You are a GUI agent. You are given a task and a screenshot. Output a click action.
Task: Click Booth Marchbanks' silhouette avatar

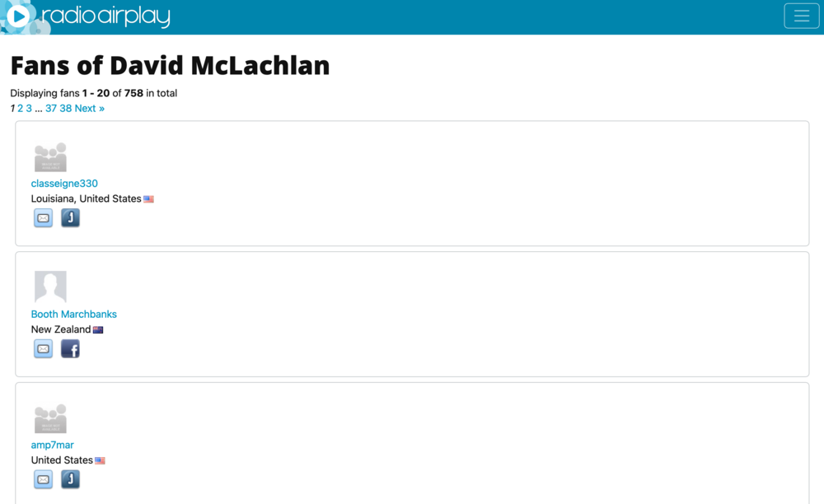pos(50,287)
